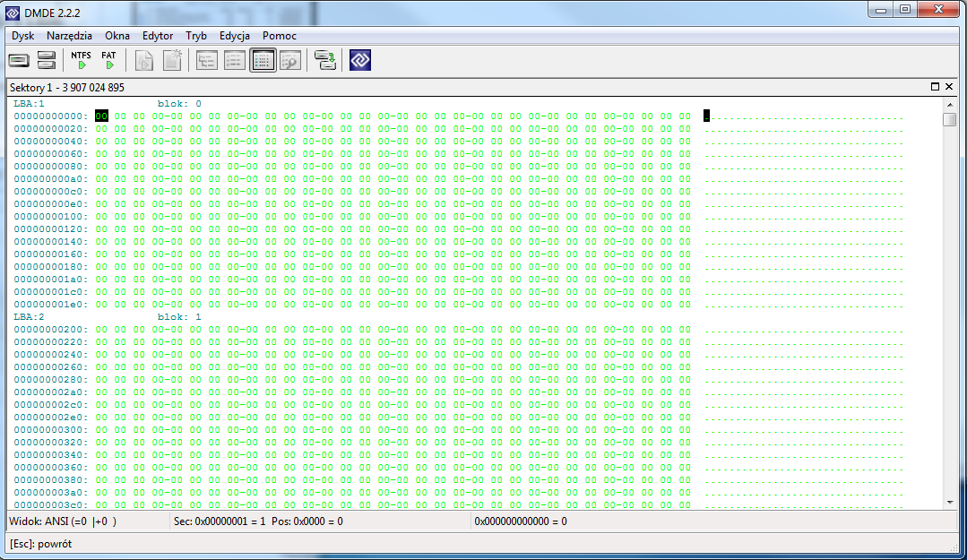Click highlighted ANSI character in text column
This screenshot has width=967, height=560.
pyautogui.click(x=707, y=116)
